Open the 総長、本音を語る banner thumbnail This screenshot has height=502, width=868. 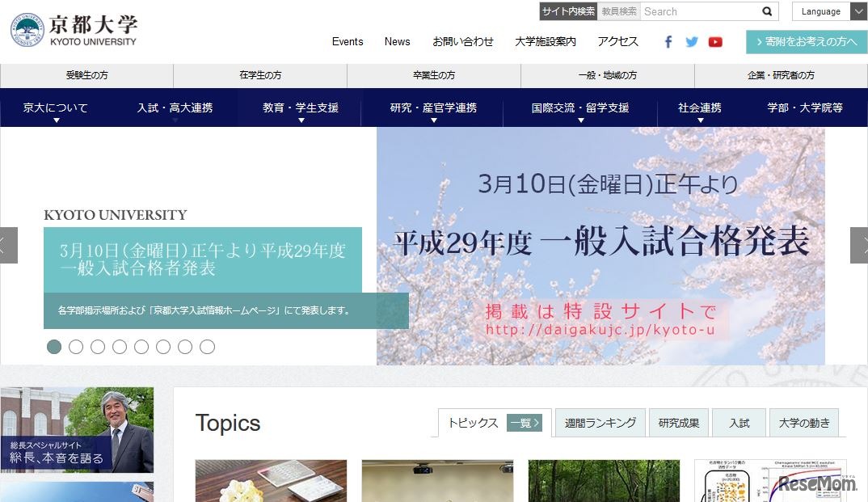point(77,430)
